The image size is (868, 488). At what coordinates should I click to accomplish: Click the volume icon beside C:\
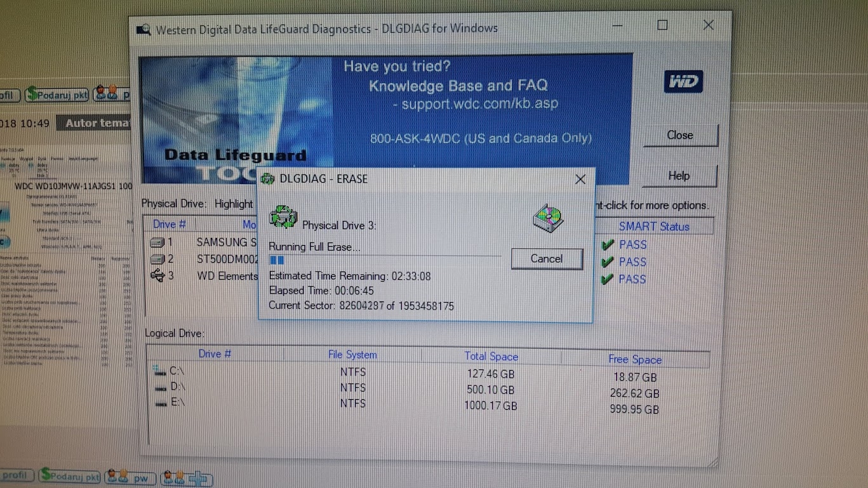point(160,371)
